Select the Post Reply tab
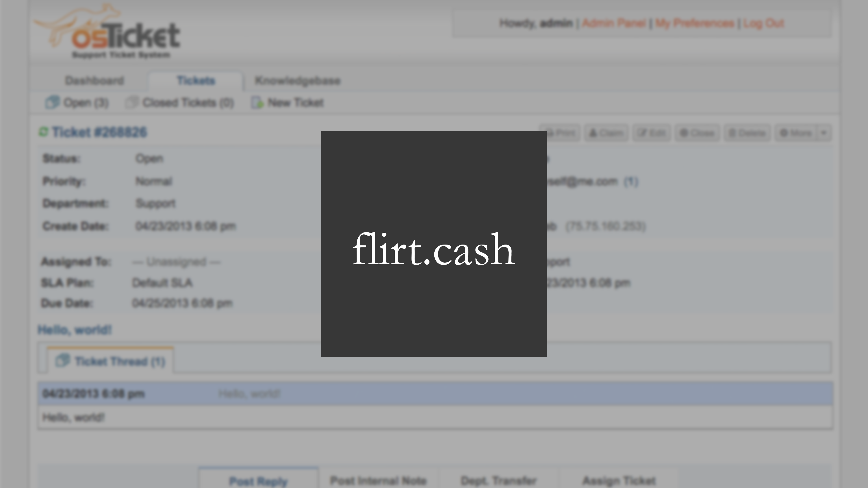Screen dimensions: 868x488 pos(258,481)
